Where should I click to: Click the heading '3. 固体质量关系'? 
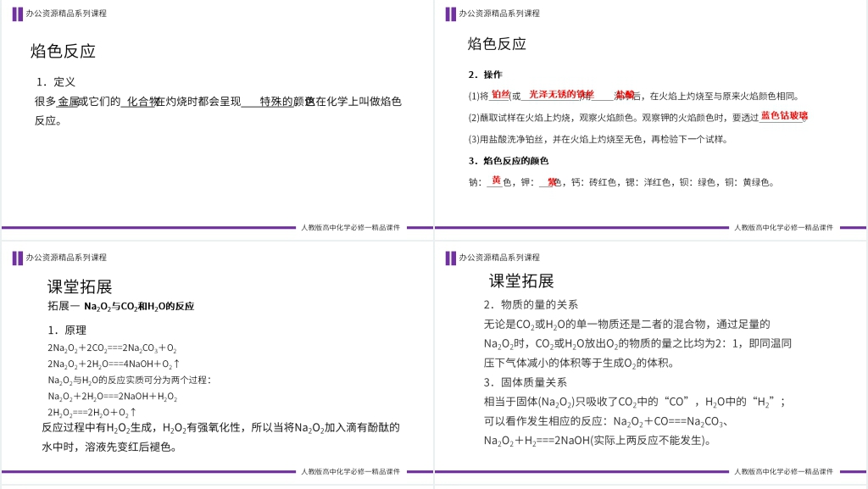pos(525,382)
